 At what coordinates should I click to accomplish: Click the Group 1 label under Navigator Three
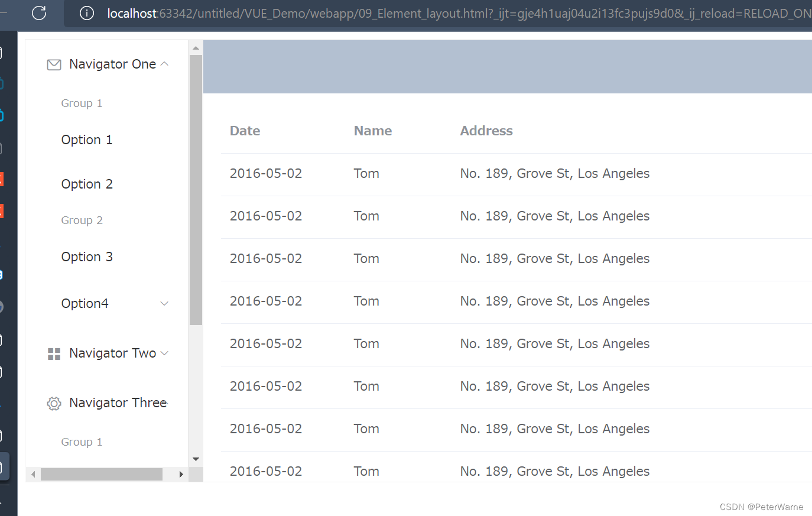(x=82, y=442)
